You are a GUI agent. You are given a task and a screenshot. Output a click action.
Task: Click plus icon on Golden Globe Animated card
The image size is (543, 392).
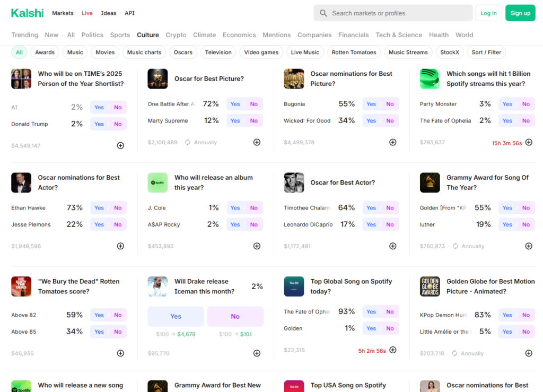pos(529,353)
